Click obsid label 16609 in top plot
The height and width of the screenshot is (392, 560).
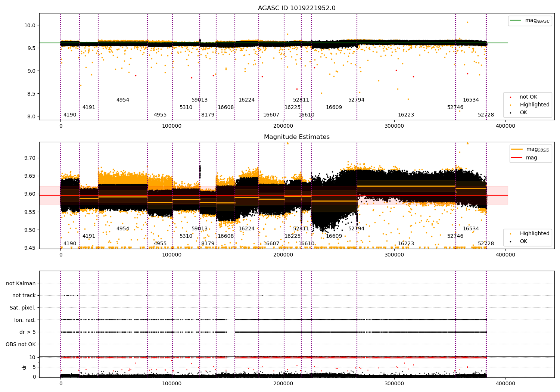[334, 108]
